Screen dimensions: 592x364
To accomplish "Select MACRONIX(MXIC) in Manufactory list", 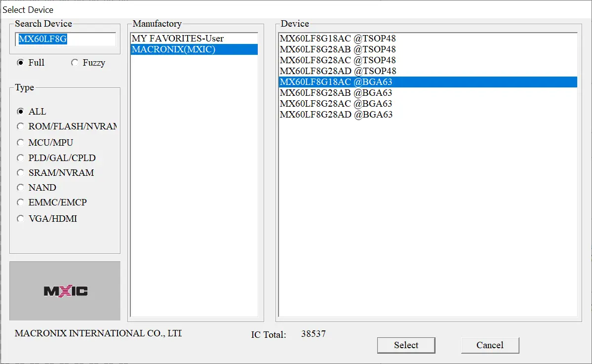I will coord(194,49).
